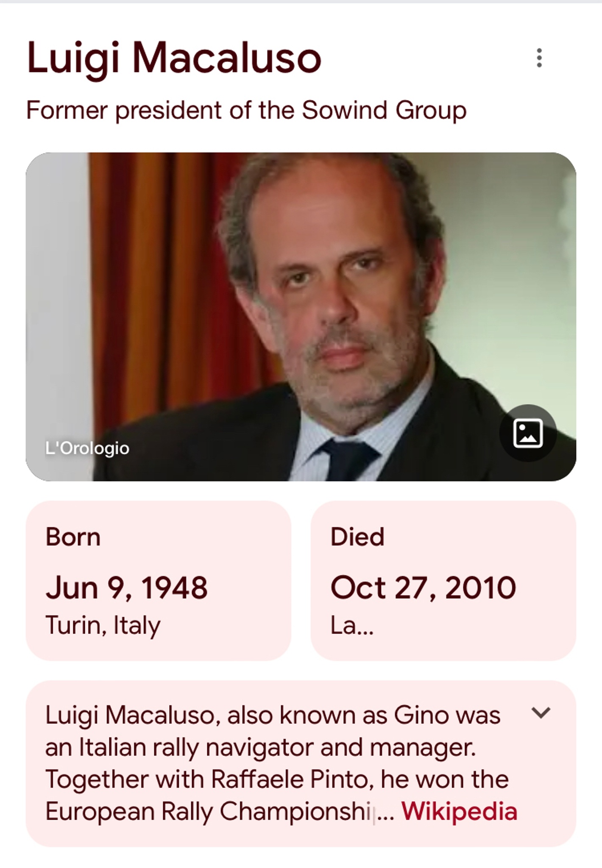Open the Died info card
The height and width of the screenshot is (868, 602).
(x=443, y=581)
